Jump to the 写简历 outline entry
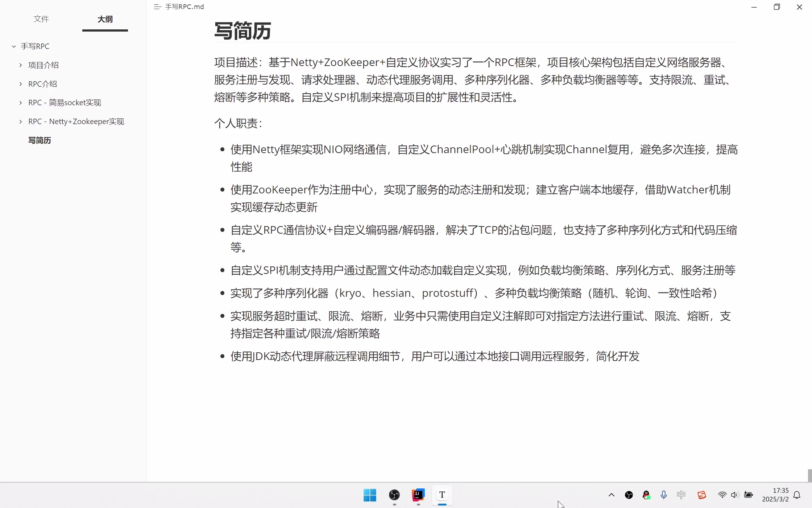This screenshot has width=812, height=508. [x=39, y=140]
